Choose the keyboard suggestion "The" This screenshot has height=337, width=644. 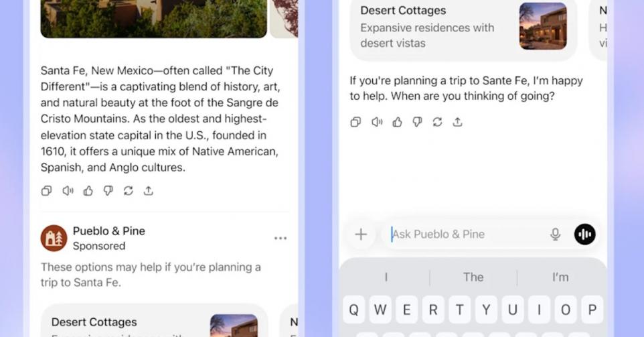(x=473, y=277)
